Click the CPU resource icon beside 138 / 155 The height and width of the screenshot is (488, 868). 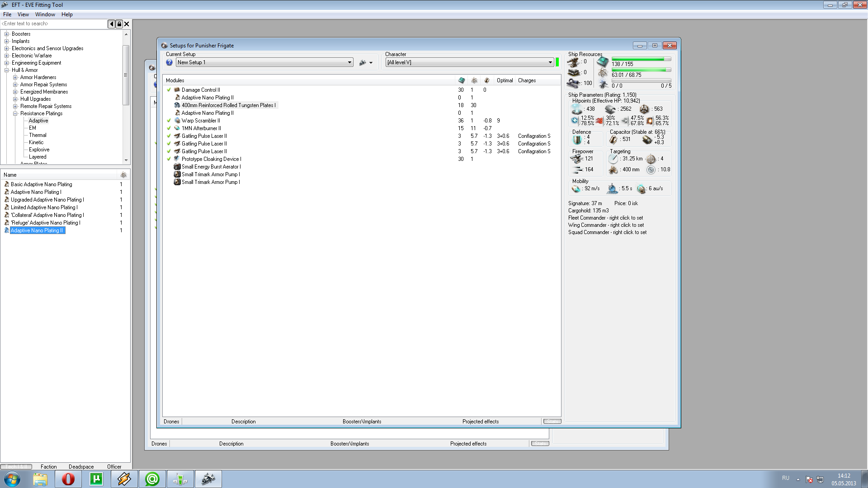coord(603,61)
